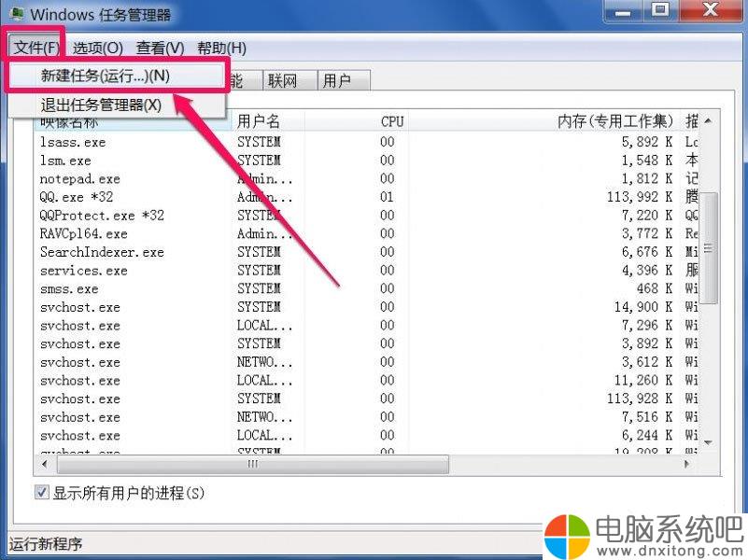Select the lsass.exe process
This screenshot has width=748, height=560.
tap(367, 142)
